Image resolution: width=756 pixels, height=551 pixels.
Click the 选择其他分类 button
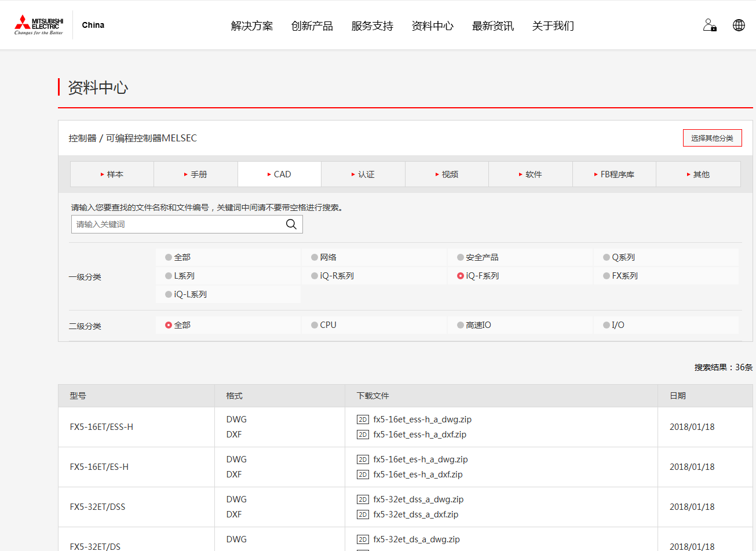[x=712, y=138]
